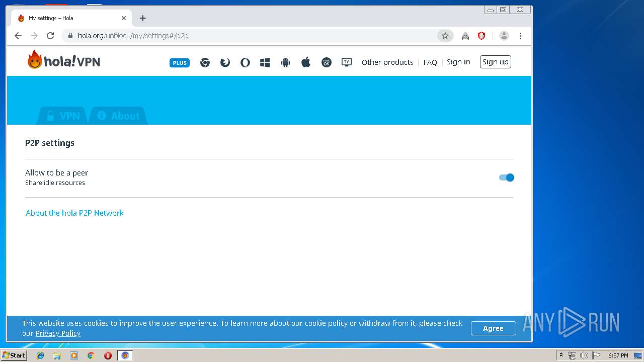This screenshot has height=362, width=644.
Task: Click the taskbar clock showing 6:57 PM
Action: click(x=618, y=355)
